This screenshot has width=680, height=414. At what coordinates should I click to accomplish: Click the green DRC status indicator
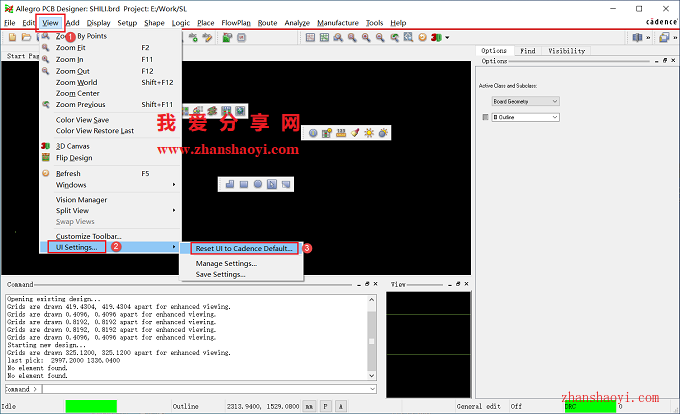pos(590,407)
